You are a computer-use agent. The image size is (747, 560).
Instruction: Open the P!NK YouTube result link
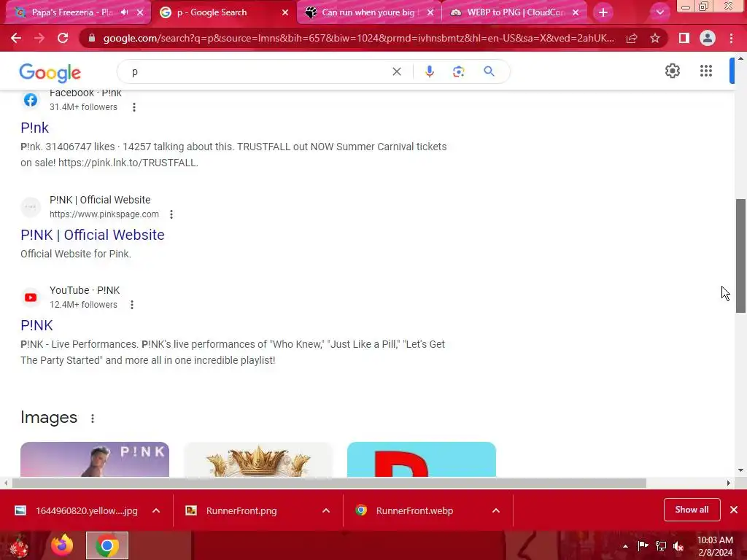click(36, 325)
